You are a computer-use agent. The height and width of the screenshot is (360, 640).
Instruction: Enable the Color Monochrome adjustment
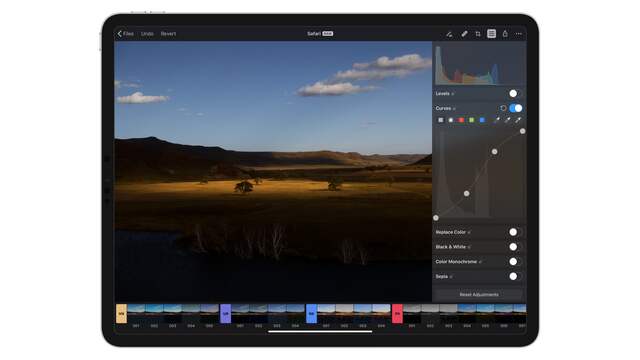515,261
